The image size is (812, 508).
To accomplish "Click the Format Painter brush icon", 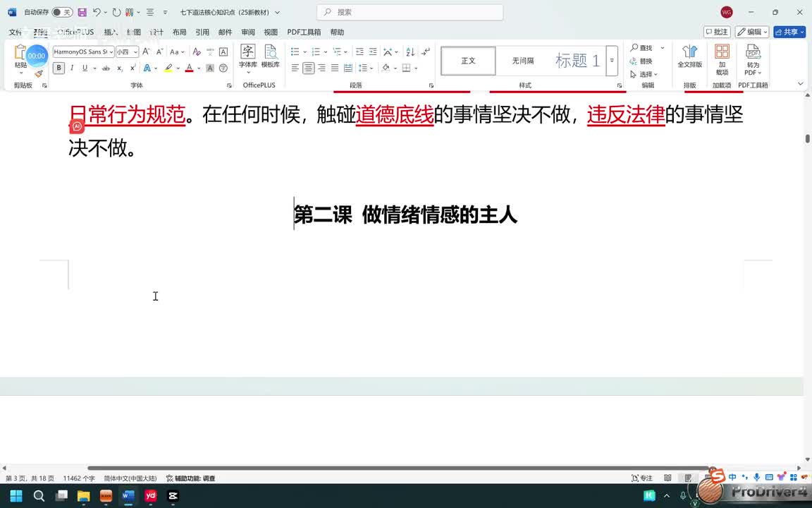I will (39, 73).
